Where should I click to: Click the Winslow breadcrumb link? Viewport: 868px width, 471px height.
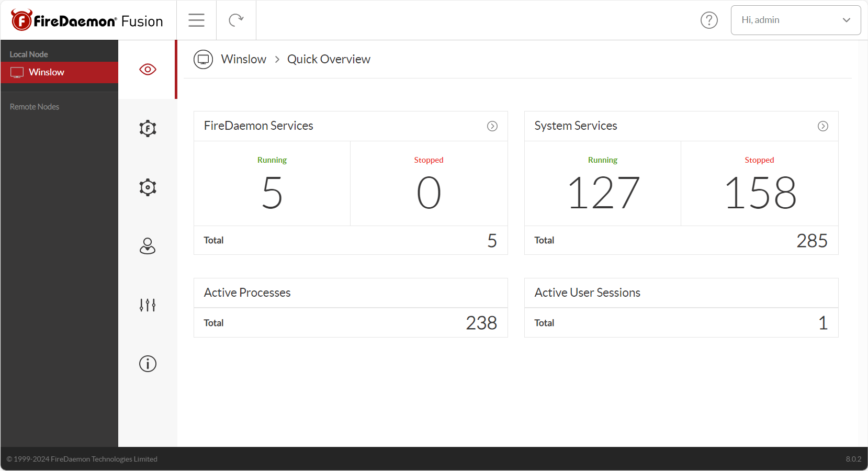[x=244, y=59]
